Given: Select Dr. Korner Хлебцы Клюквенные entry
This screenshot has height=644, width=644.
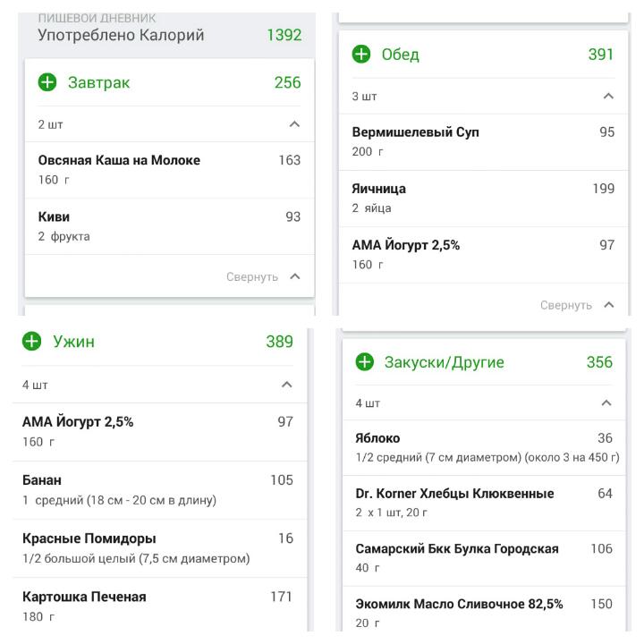Looking at the screenshot, I should tap(484, 502).
